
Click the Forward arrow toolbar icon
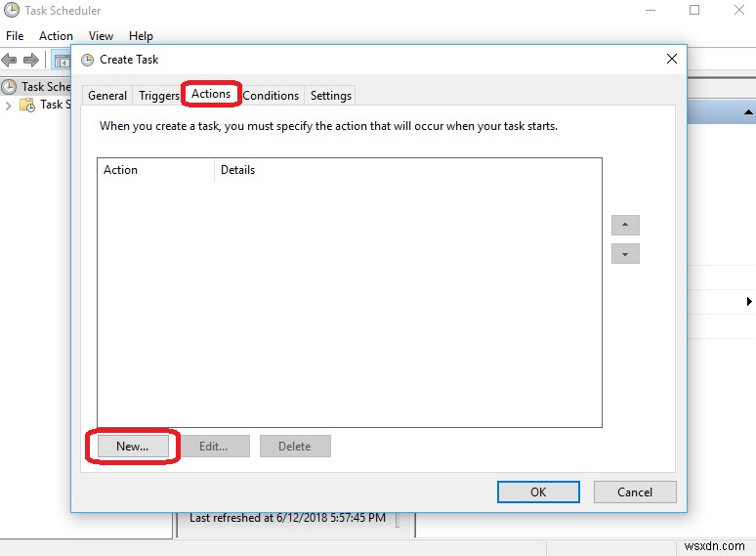coord(31,61)
